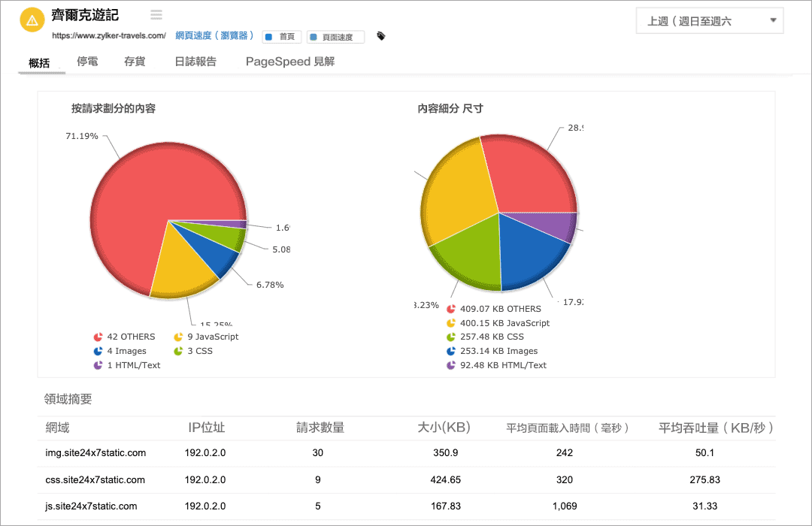Switch to the 停電 tab
Image resolution: width=812 pixels, height=526 pixels.
[x=87, y=62]
